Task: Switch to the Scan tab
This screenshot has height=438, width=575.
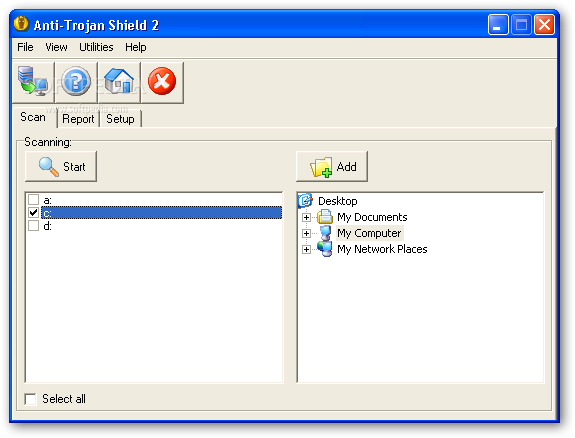Action: pos(33,117)
